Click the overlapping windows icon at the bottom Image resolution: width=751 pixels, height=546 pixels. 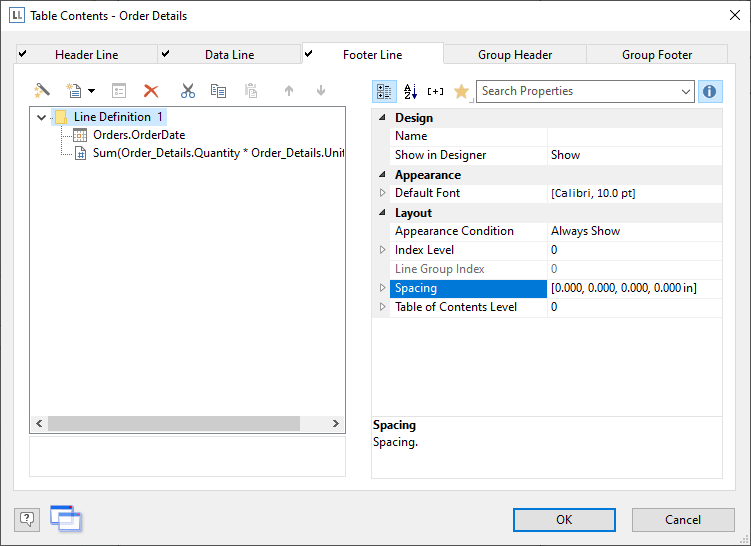66,518
